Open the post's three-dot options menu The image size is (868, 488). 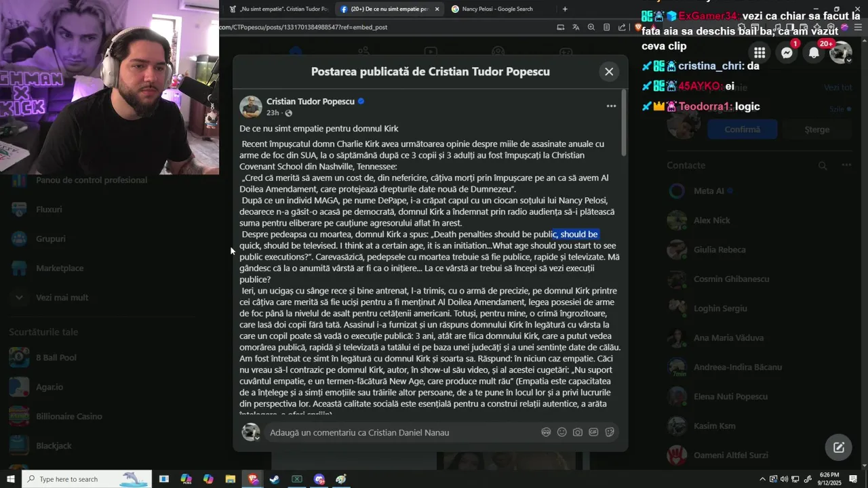click(x=611, y=106)
